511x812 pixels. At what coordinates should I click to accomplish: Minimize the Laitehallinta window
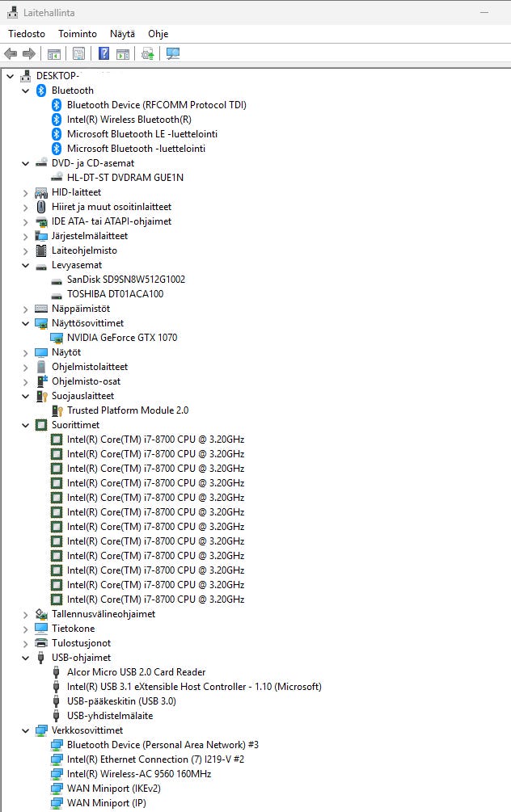pyautogui.click(x=484, y=12)
